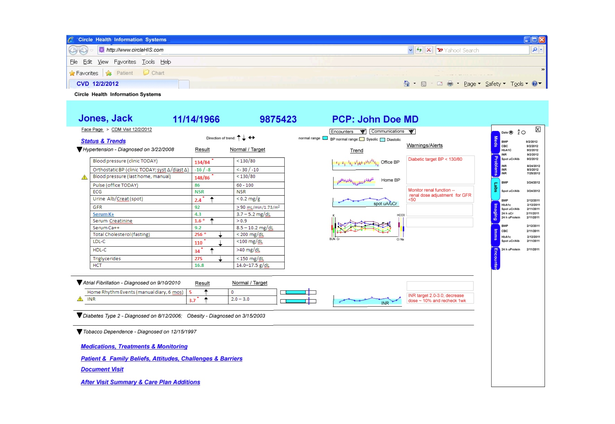Collapse the Hypertension section triangle

[x=79, y=149]
